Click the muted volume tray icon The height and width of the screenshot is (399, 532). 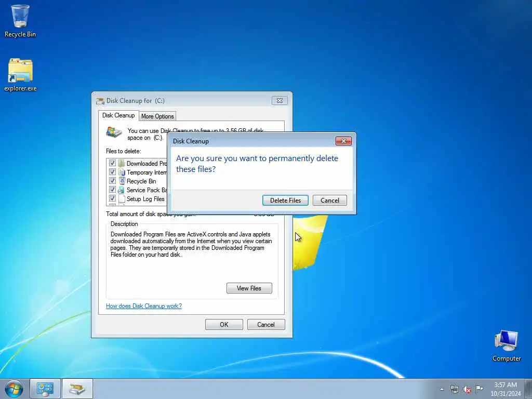pos(467,389)
